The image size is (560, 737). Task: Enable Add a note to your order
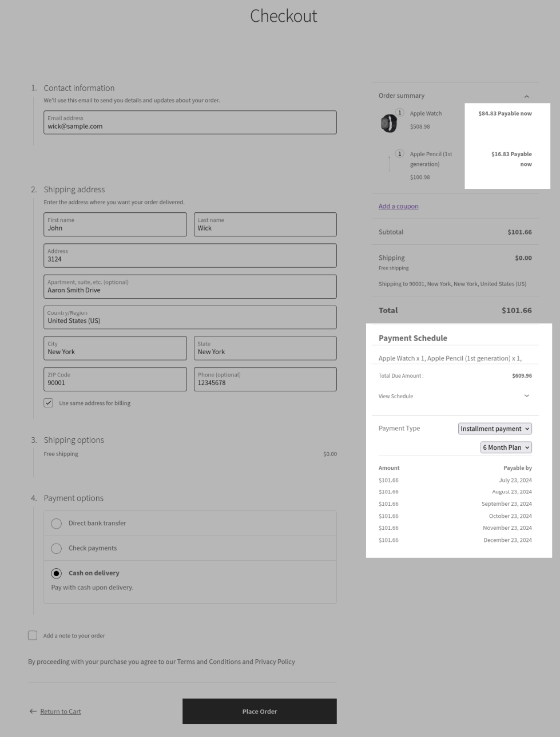coord(33,636)
